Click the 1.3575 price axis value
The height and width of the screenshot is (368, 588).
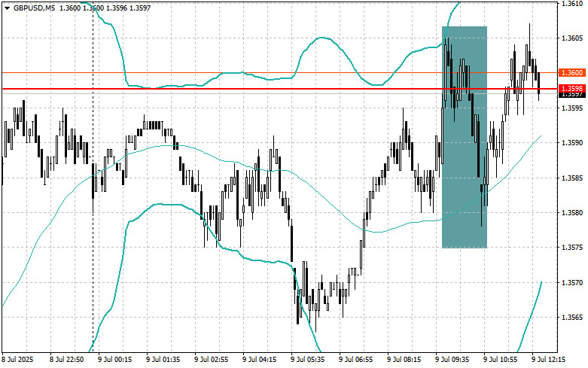(572, 248)
